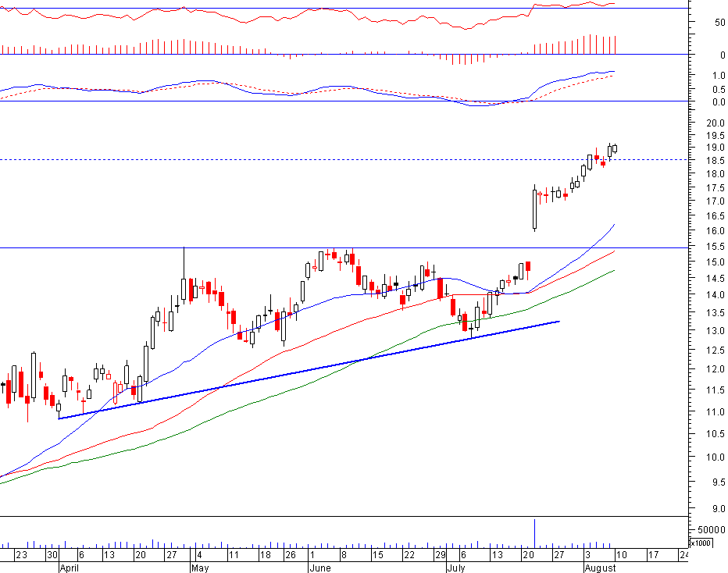This screenshot has width=728, height=573.
Task: Select the "June" month label
Action: 320,568
